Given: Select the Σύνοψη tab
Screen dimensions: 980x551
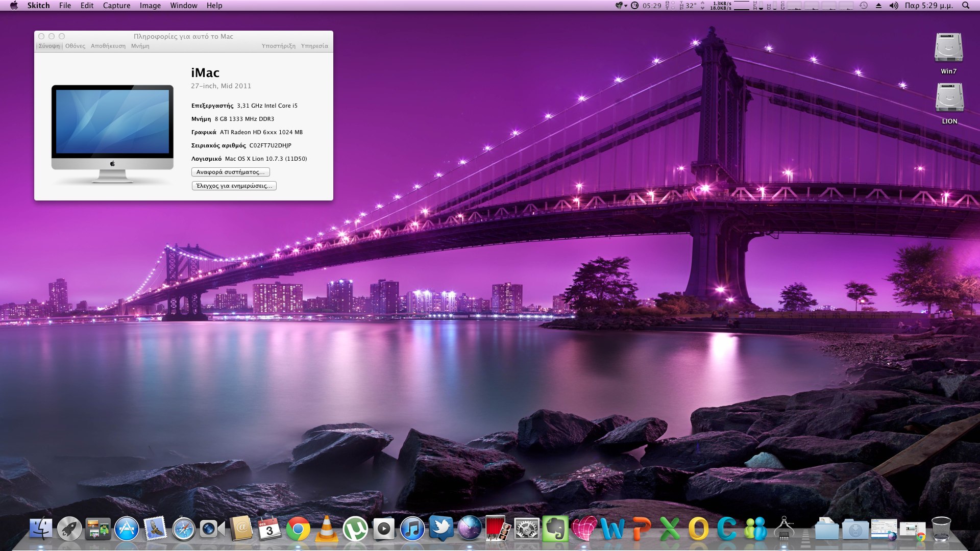Looking at the screenshot, I should click(49, 46).
